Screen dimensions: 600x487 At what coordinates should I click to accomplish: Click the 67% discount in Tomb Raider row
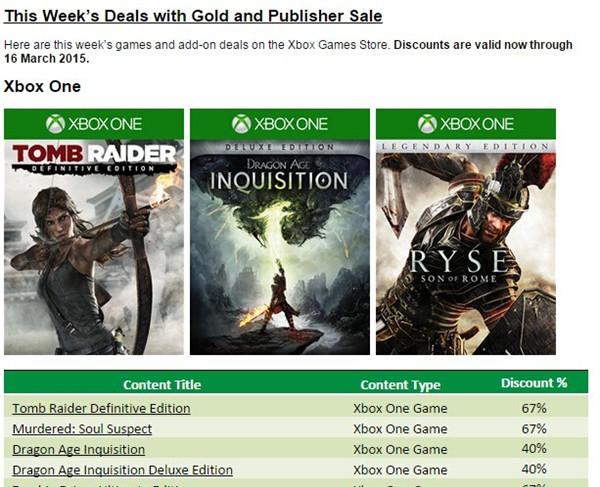click(x=534, y=408)
